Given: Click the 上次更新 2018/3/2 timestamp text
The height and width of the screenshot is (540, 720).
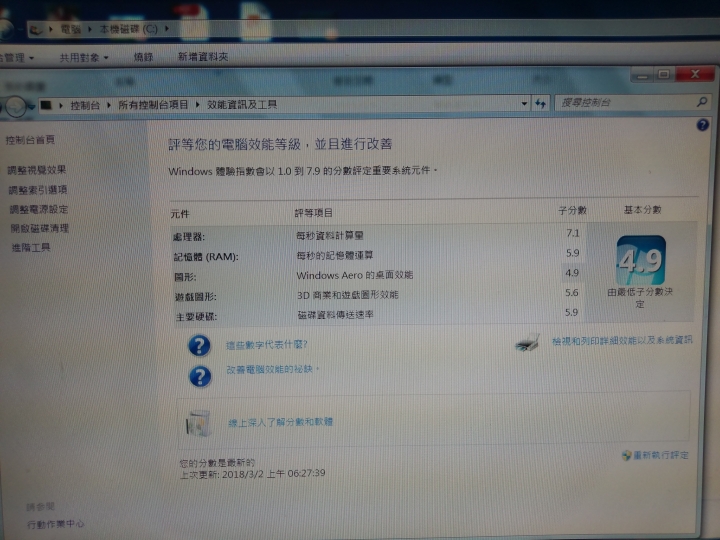Looking at the screenshot, I should (253, 473).
